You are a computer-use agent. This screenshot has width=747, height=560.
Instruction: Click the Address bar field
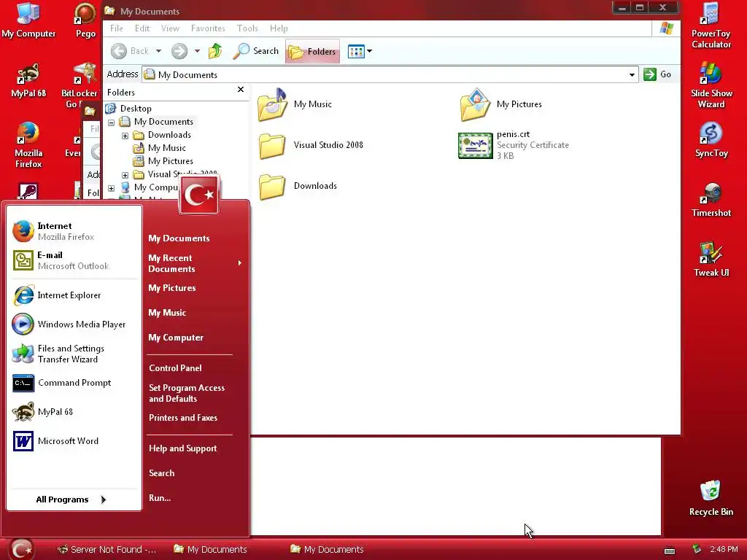[x=390, y=75]
